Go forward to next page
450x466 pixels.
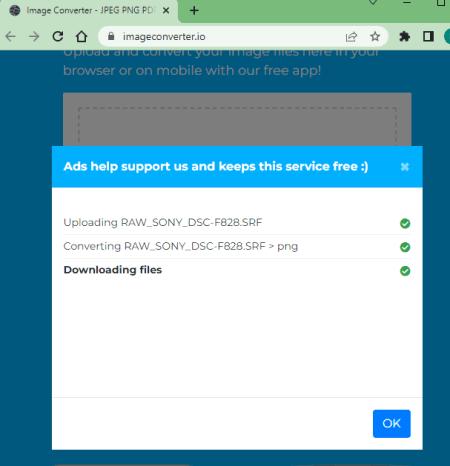point(34,36)
